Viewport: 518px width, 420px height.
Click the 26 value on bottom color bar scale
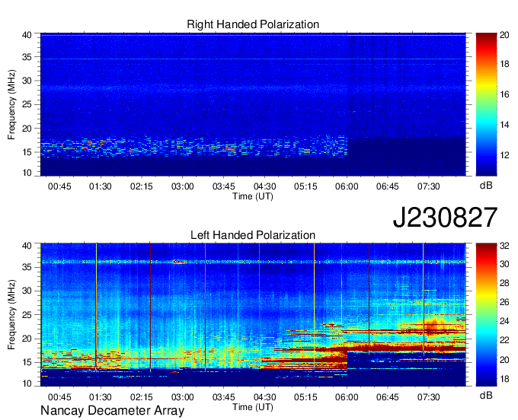504,302
